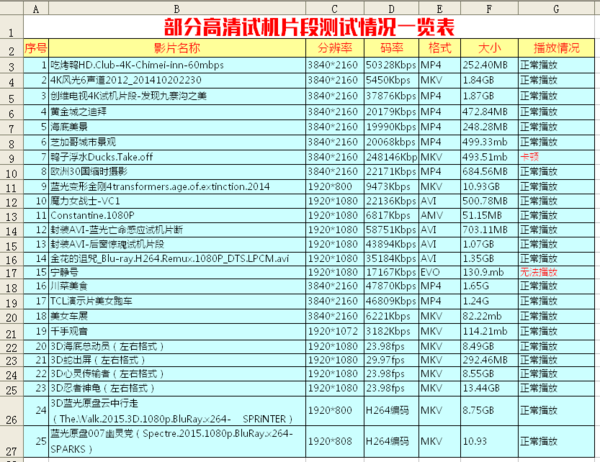Select the AMV format cell
Screen dimensions: 600x462
point(440,215)
